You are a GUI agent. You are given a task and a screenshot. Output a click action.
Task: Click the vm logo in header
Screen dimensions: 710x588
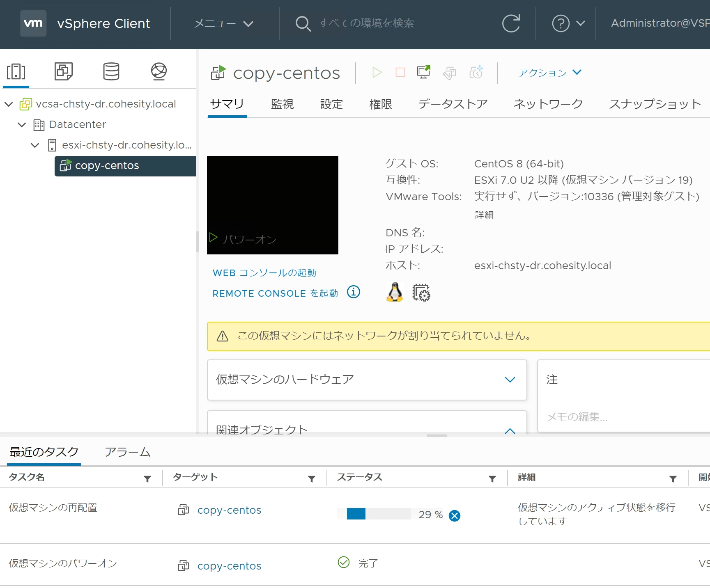[x=33, y=23]
